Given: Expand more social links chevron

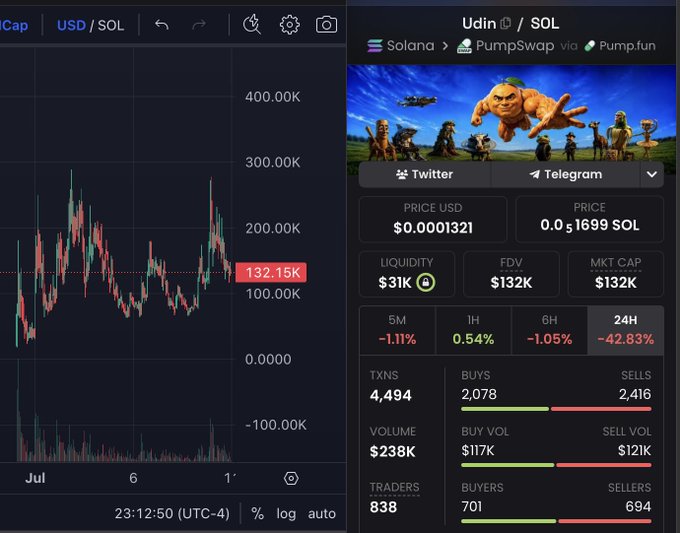Looking at the screenshot, I should [x=651, y=174].
